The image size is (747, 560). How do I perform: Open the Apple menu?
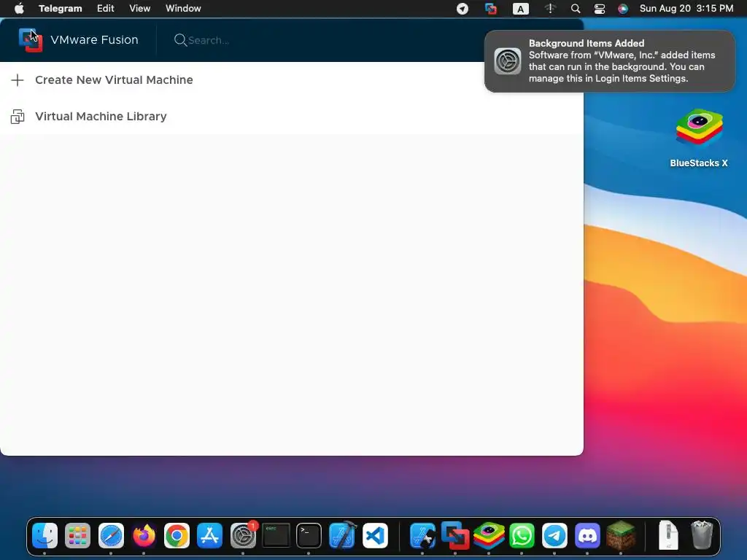(x=19, y=9)
